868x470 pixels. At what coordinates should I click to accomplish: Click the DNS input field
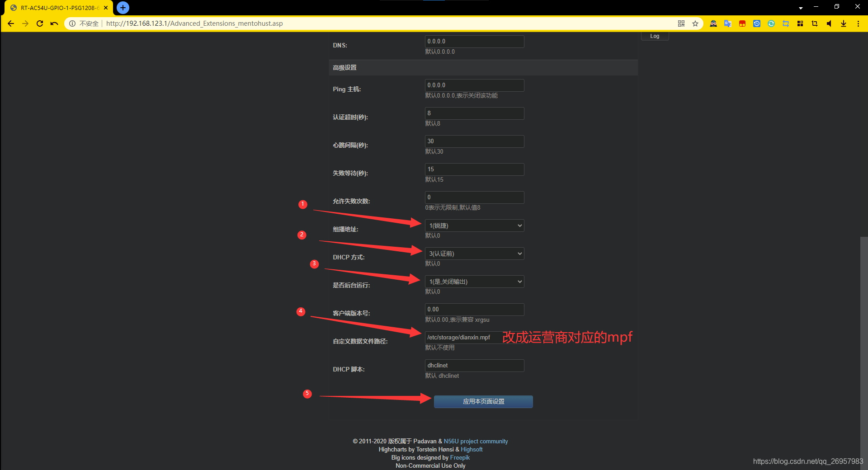474,41
